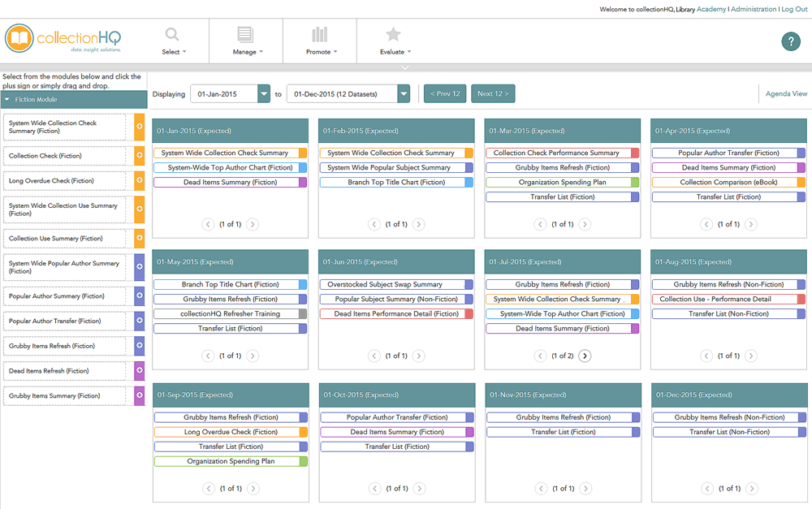Collapse the Fiction Module section
812x509 pixels.
coord(7,100)
